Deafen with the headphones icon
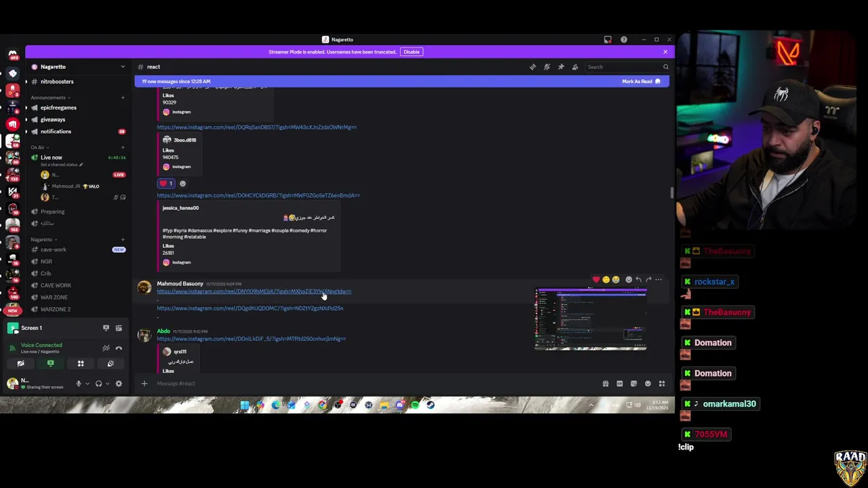The height and width of the screenshot is (488, 868). (98, 384)
